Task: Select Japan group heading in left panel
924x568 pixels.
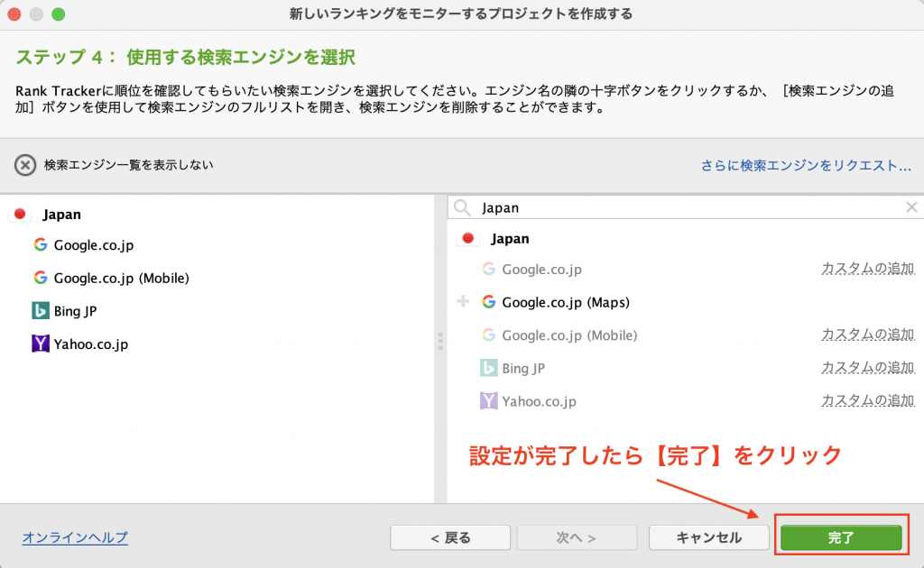Action: pos(62,215)
